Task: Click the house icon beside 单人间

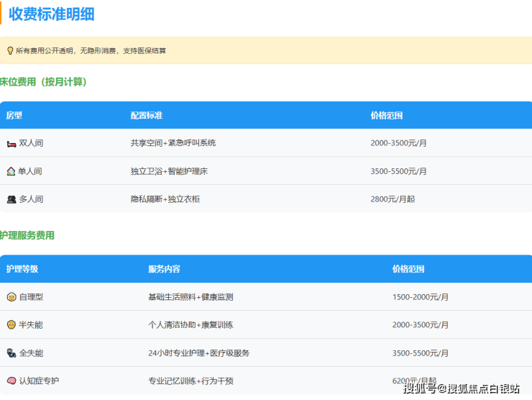Action: (12, 171)
